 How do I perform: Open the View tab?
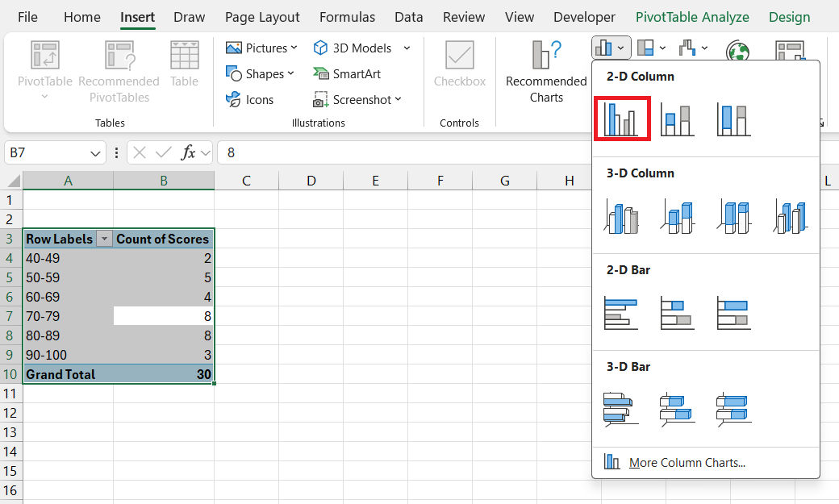(x=520, y=17)
